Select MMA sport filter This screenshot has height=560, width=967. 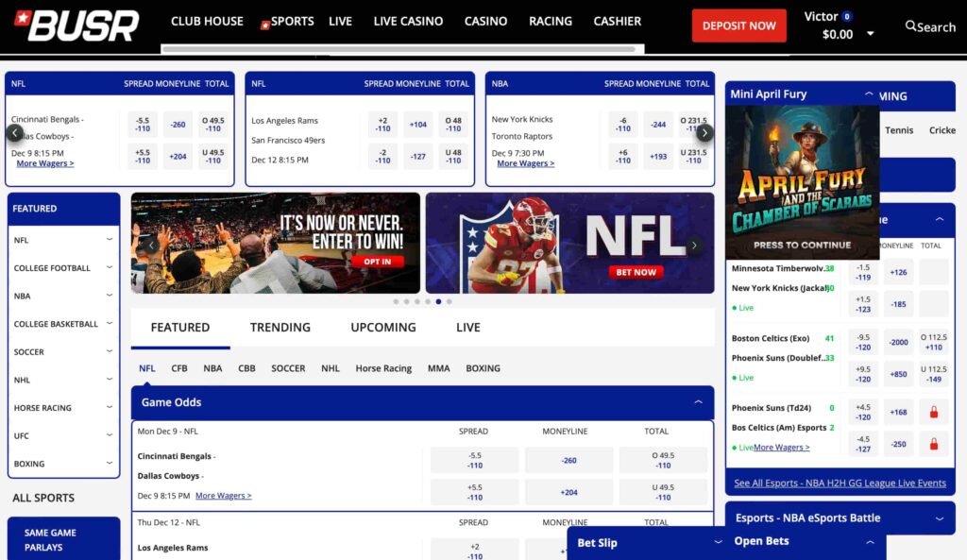(x=438, y=368)
